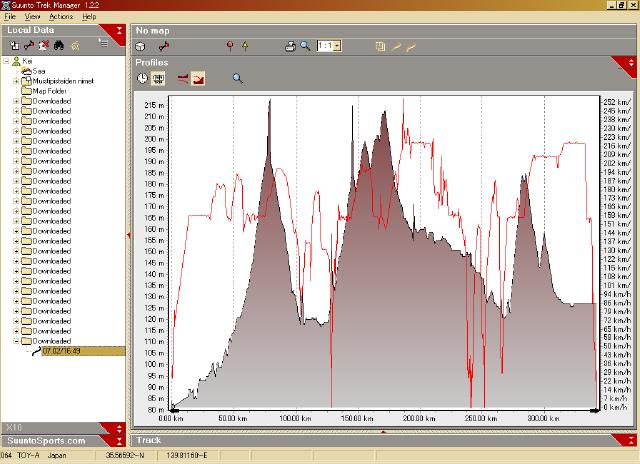The image size is (640, 464).
Task: Select the Kai user node
Action: point(27,61)
